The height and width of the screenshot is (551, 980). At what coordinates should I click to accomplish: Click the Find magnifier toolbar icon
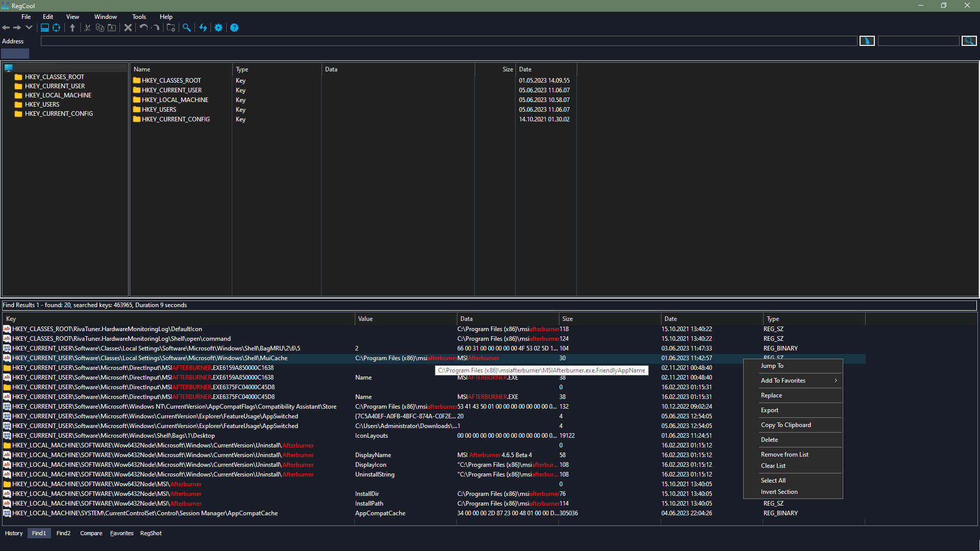(187, 28)
